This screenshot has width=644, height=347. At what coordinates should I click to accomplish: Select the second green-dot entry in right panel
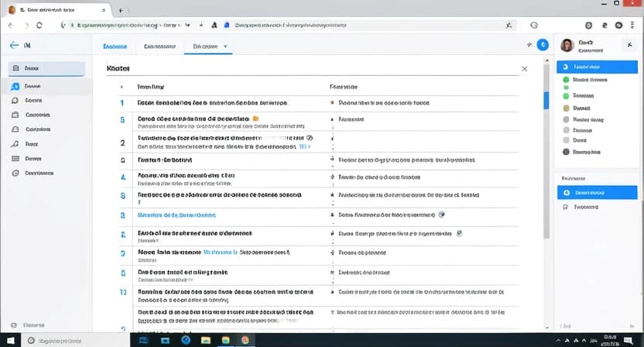[579, 96]
